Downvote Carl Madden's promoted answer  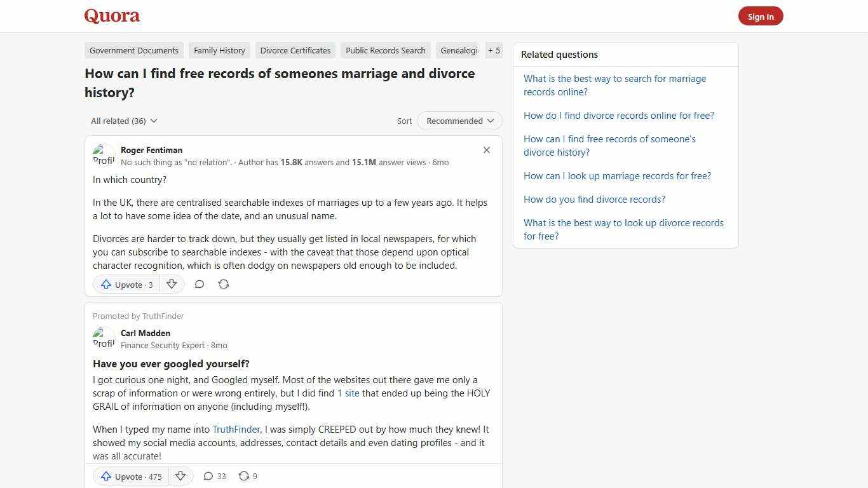point(180,476)
